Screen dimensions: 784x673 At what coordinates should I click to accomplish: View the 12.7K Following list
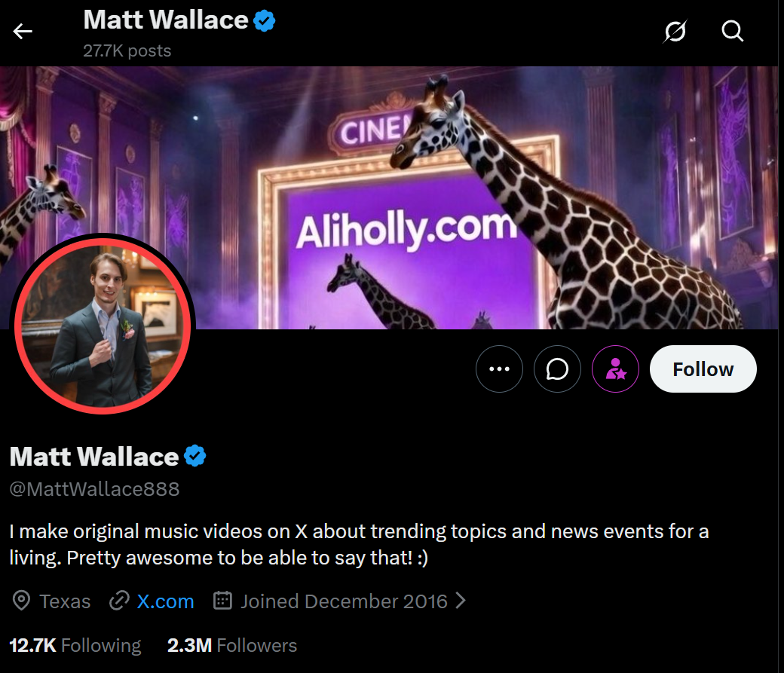tap(75, 646)
